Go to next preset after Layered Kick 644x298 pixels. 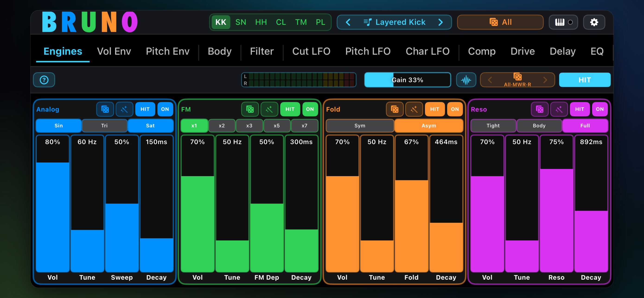[x=440, y=22]
